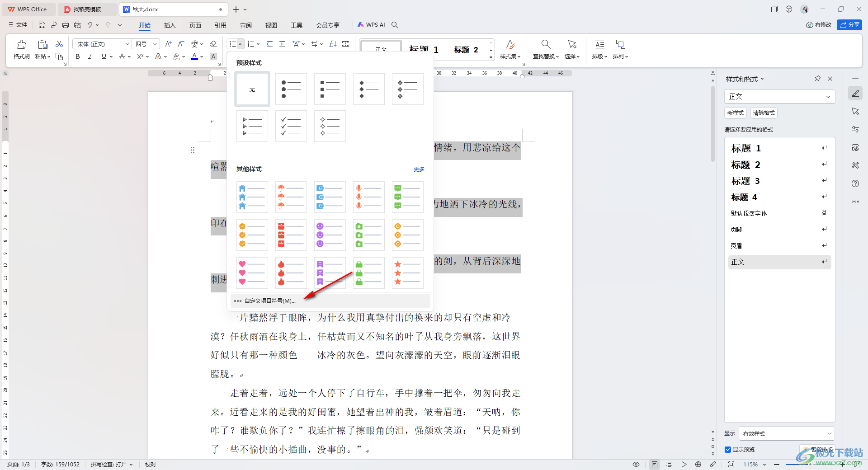Click the 清除格式 button
Screen dimensions: 868x470
pyautogui.click(x=764, y=113)
